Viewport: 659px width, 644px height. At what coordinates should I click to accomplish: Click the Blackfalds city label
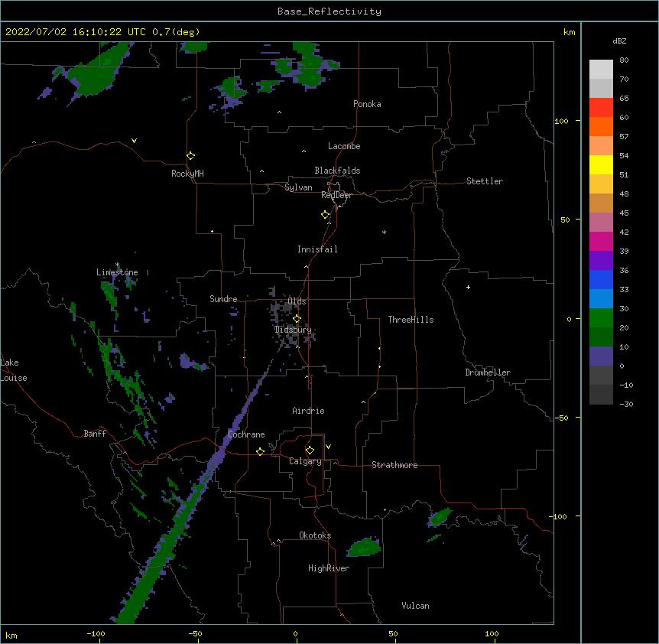click(337, 171)
